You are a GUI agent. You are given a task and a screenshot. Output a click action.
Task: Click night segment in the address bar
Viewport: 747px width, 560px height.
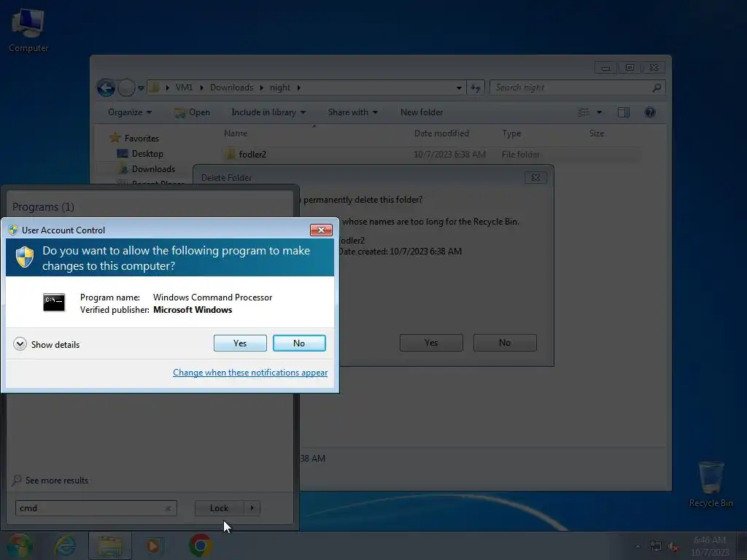pos(280,87)
